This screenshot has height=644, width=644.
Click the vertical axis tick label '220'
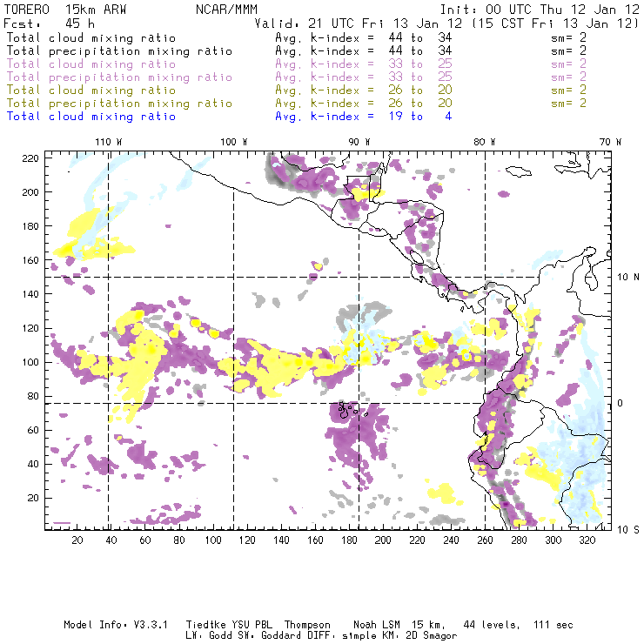pos(30,158)
